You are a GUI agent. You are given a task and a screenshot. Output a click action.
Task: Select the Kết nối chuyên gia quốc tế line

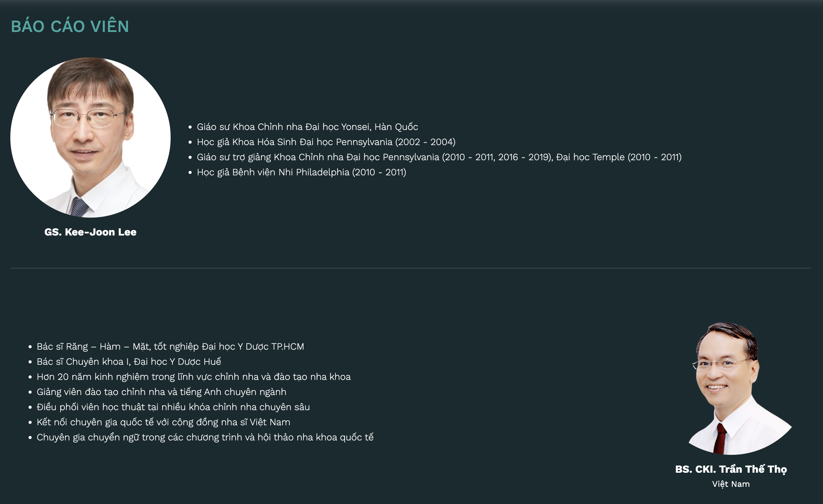coord(163,422)
